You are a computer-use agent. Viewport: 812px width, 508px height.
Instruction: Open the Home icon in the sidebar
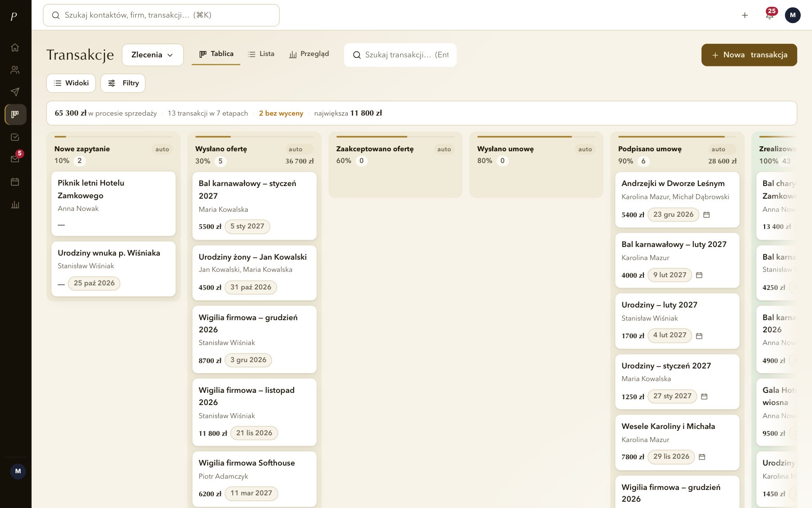point(15,47)
